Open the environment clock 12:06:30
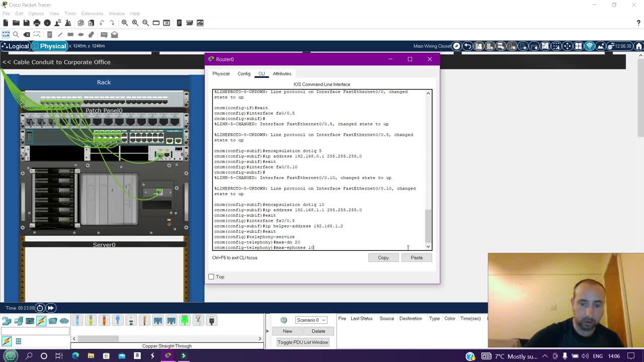The width and height of the screenshot is (644, 362). [619, 46]
